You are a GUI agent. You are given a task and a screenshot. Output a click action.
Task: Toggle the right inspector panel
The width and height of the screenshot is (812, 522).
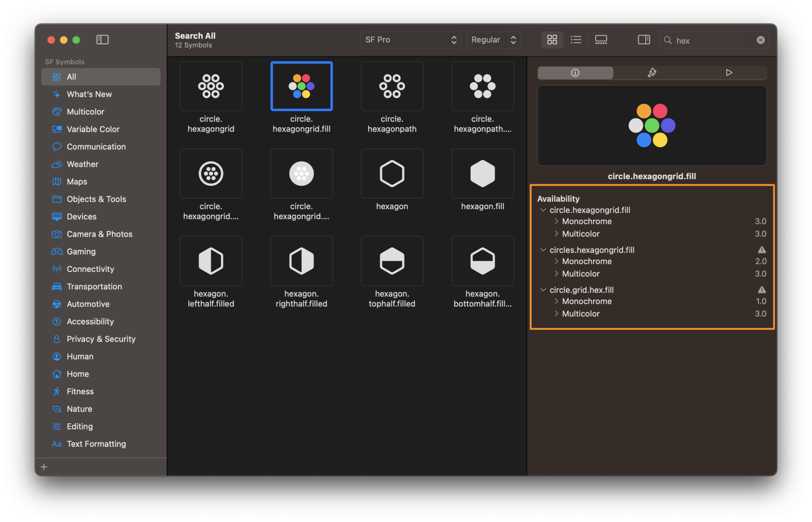(644, 40)
